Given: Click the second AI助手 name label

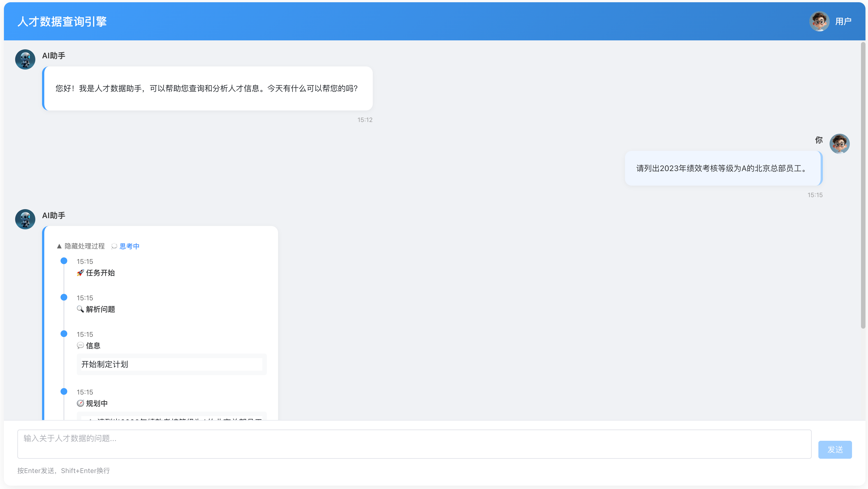Looking at the screenshot, I should tap(54, 215).
